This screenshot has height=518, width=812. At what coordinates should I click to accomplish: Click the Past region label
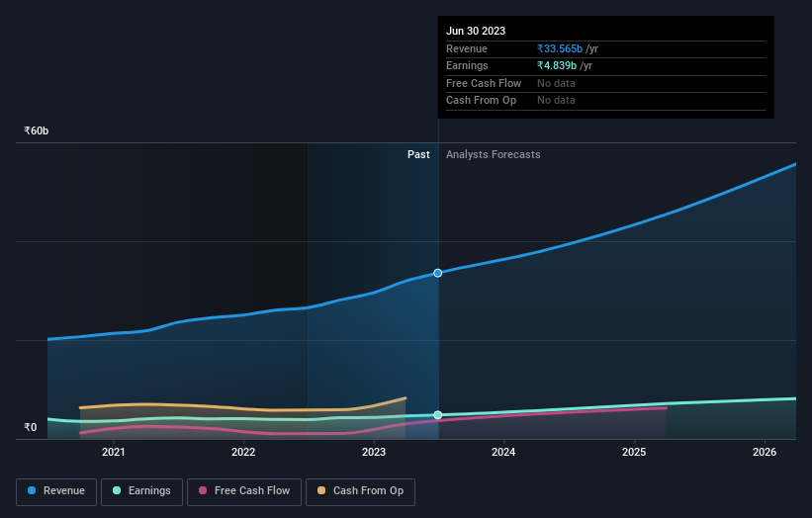click(418, 155)
